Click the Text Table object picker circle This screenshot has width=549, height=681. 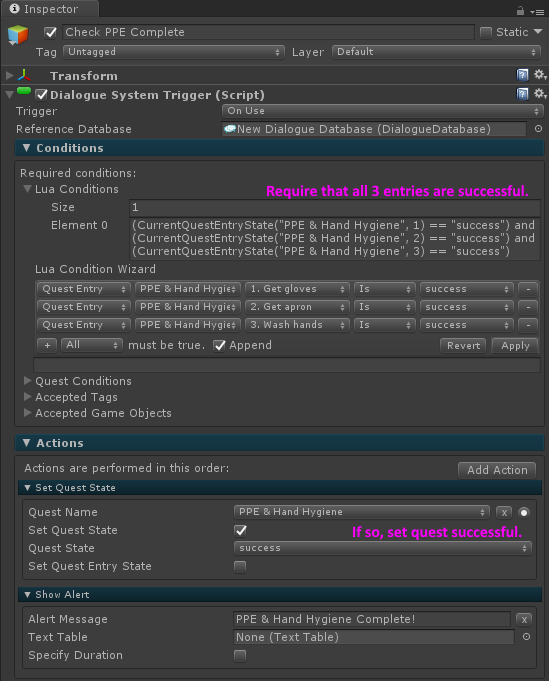coord(526,637)
